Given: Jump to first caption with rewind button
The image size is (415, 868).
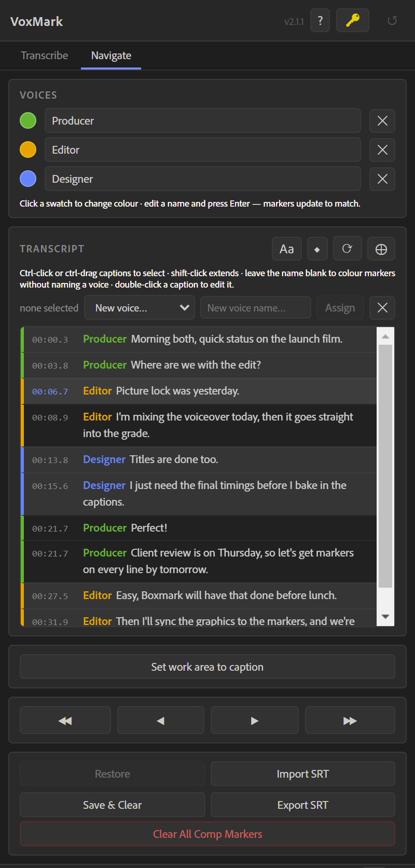Looking at the screenshot, I should click(65, 721).
